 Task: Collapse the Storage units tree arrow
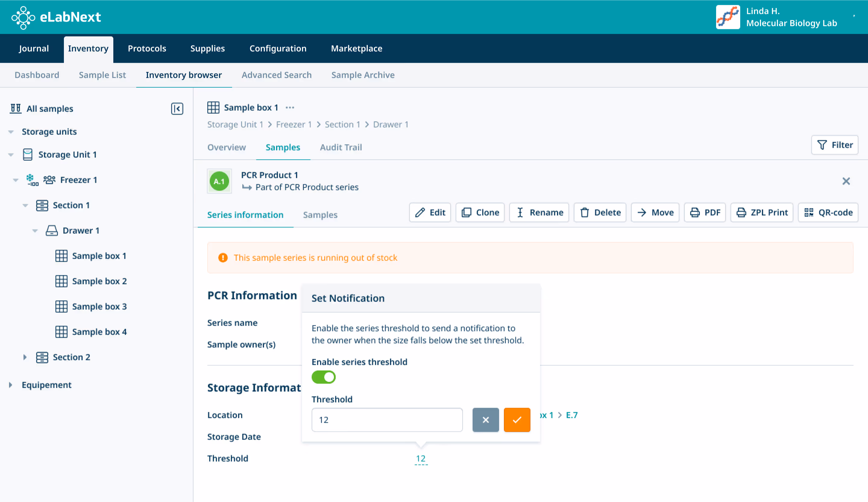[x=11, y=132]
